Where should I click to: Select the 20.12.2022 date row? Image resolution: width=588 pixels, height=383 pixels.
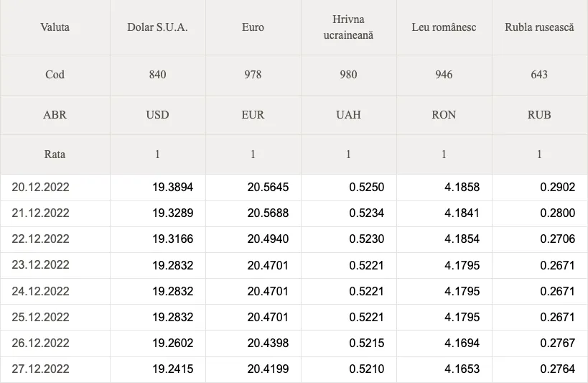coord(294,187)
